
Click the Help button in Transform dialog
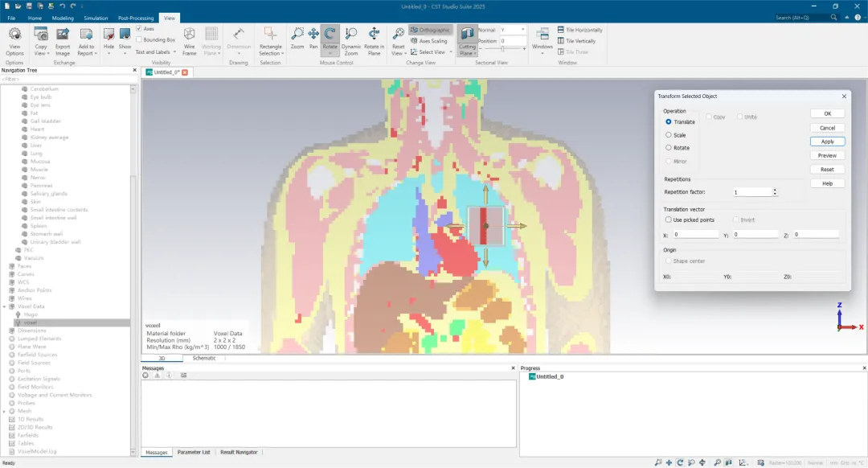tap(828, 183)
